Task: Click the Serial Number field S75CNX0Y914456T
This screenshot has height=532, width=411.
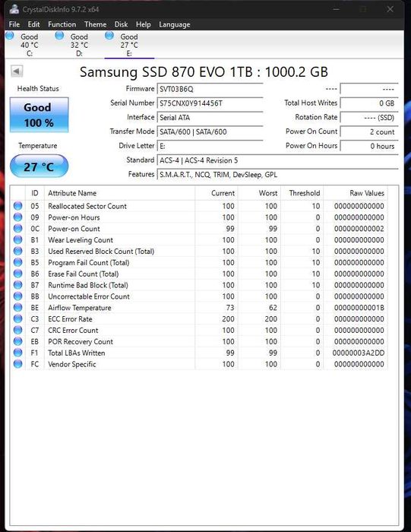Action: tap(210, 103)
